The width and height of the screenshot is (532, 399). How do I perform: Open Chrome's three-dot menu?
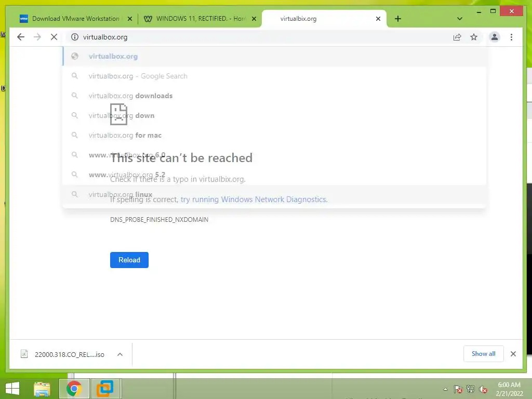point(511,37)
